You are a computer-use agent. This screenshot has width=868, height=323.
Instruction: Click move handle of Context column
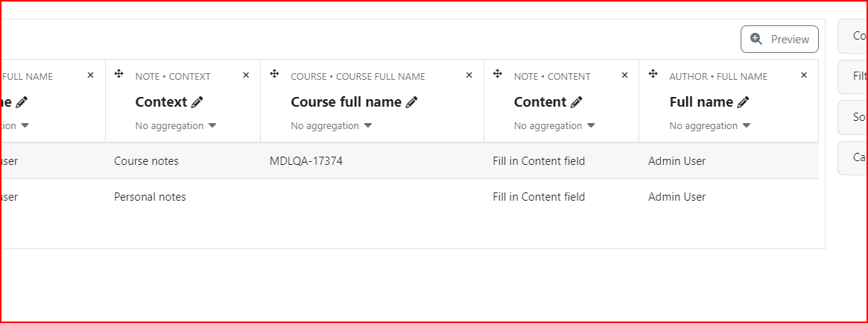118,74
